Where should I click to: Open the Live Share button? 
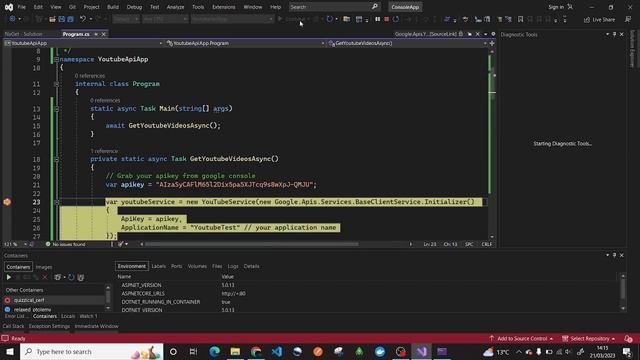(600, 20)
